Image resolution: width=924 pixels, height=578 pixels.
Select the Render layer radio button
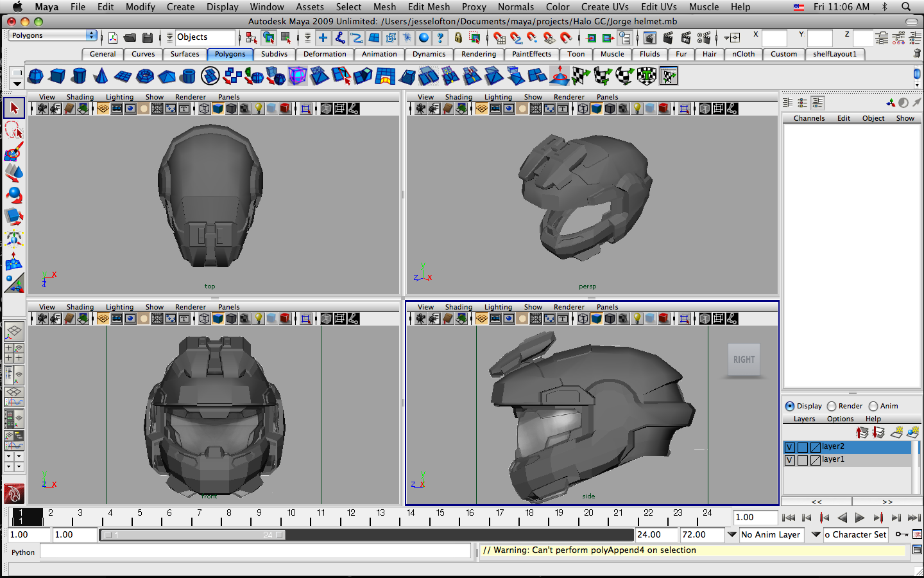(x=832, y=406)
